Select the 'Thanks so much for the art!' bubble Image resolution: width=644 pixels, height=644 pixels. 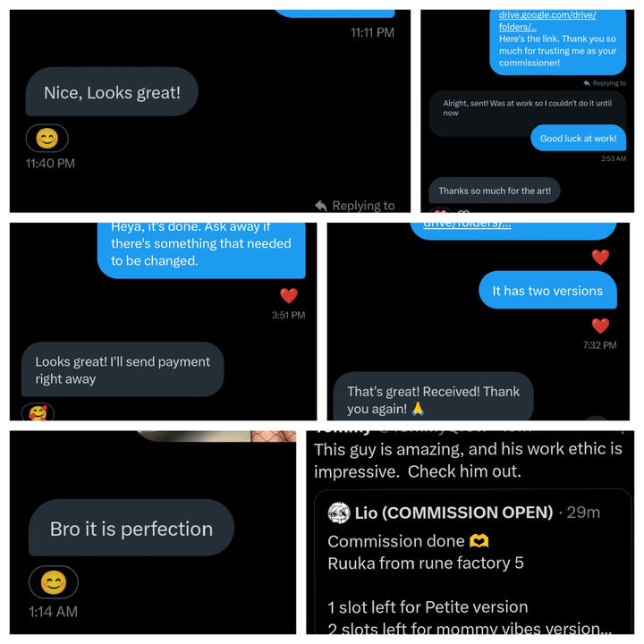[495, 191]
